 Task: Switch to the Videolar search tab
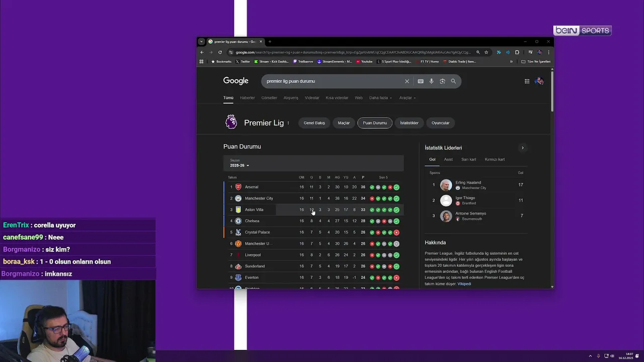[312, 98]
